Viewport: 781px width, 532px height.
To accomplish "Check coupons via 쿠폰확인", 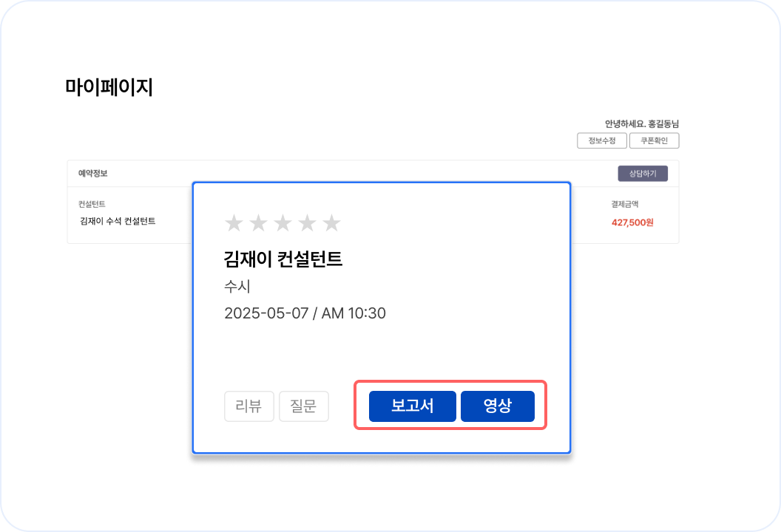I will click(x=654, y=140).
